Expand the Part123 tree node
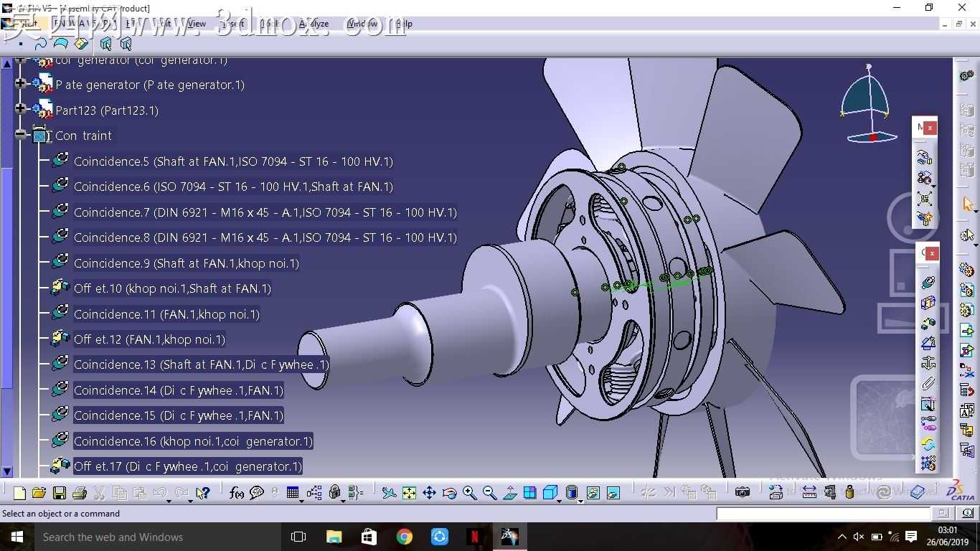 click(x=21, y=109)
